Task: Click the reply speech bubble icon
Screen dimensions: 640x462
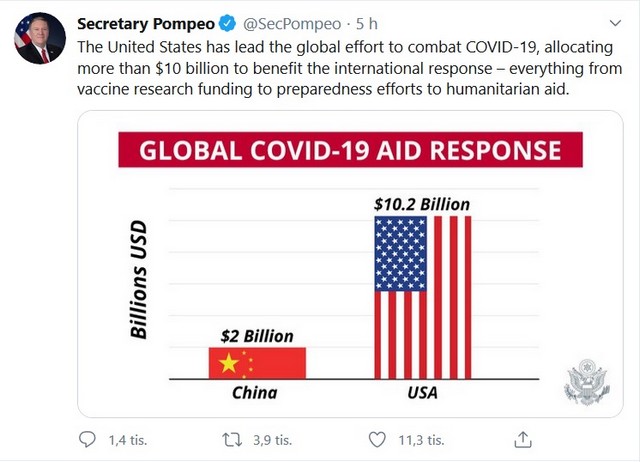Action: tap(87, 440)
